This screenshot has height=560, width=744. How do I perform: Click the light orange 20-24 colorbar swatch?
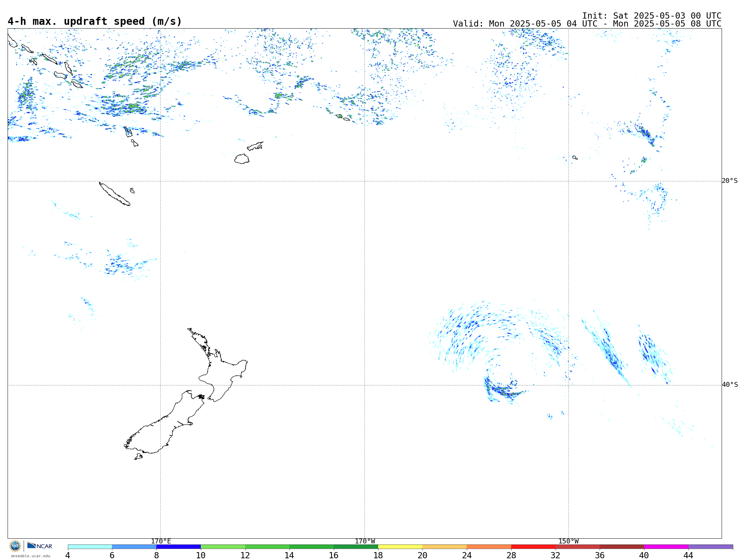(x=445, y=547)
